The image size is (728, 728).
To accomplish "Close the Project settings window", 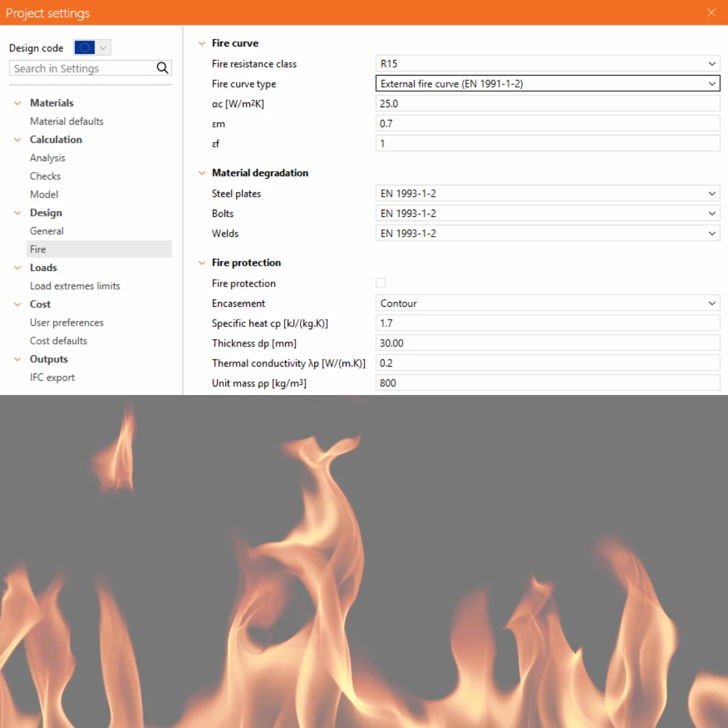I will [711, 13].
